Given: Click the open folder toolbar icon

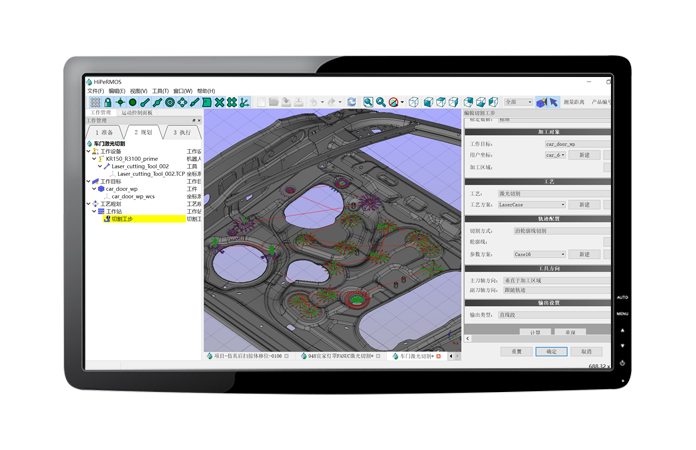Looking at the screenshot, I should point(273,103).
